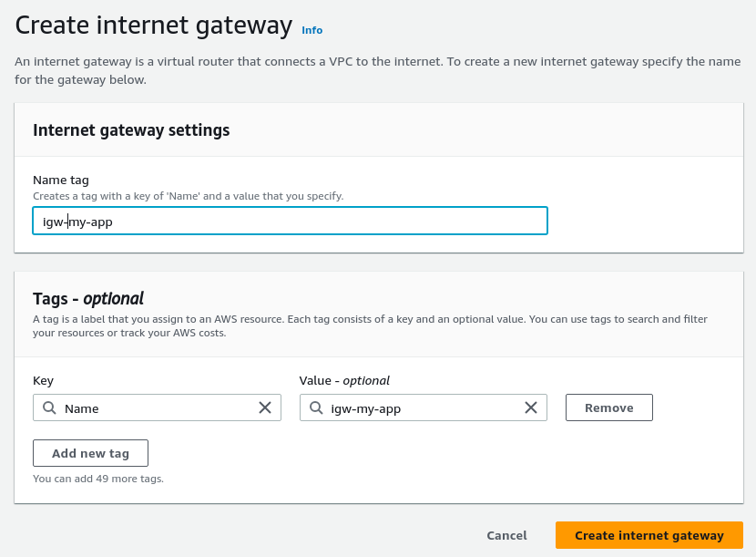The image size is (756, 557).
Task: Click the Name tag helper description text
Action: click(188, 196)
